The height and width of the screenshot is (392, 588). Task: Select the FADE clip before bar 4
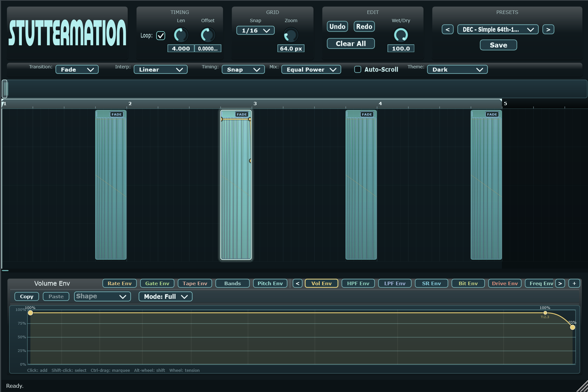(361, 185)
